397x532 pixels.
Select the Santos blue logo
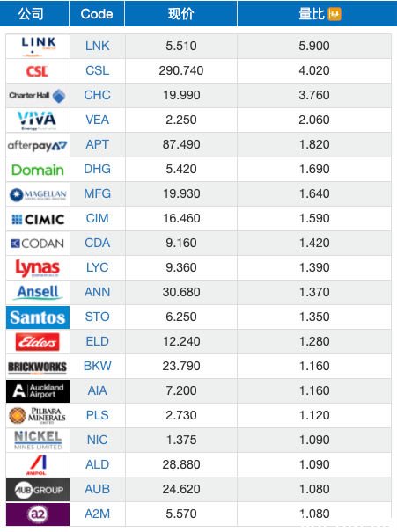point(38,317)
